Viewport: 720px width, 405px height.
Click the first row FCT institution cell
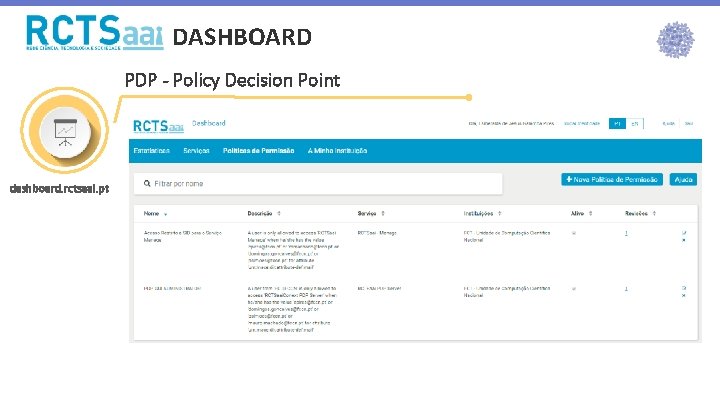(x=507, y=236)
